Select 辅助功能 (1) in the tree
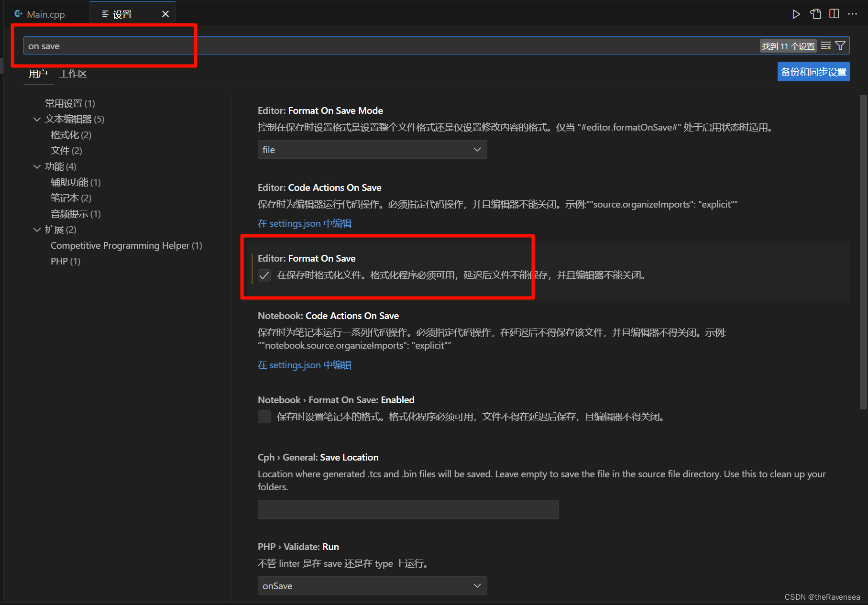Screen dimensions: 868x605 pos(76,182)
